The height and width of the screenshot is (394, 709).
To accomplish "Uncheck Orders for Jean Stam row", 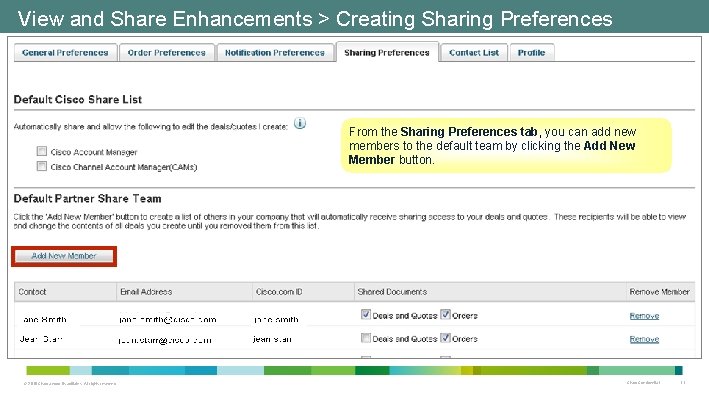I will click(445, 337).
